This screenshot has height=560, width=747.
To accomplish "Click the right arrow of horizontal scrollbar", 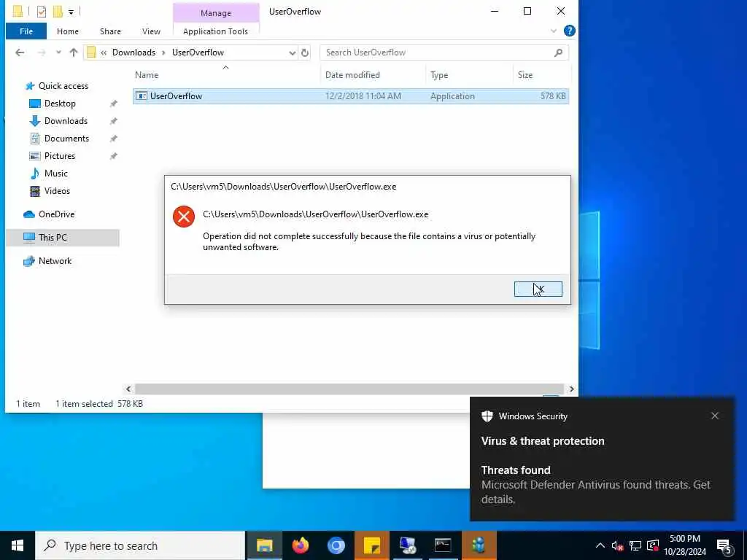I will click(571, 389).
